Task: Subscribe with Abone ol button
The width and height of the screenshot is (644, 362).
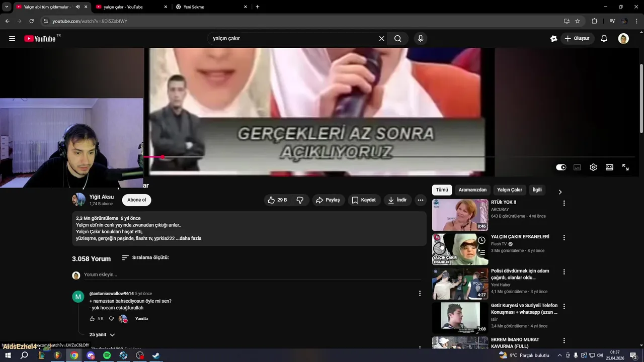Action: point(136,200)
